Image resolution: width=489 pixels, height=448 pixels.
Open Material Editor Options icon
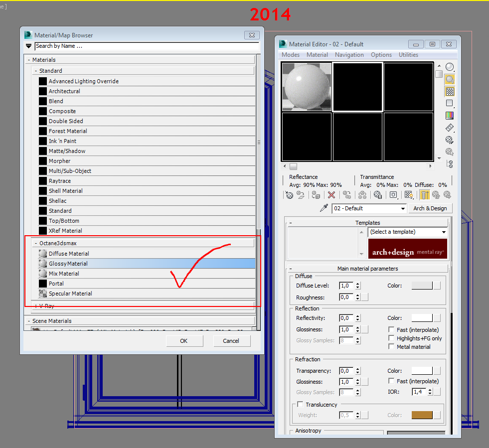tap(450, 140)
